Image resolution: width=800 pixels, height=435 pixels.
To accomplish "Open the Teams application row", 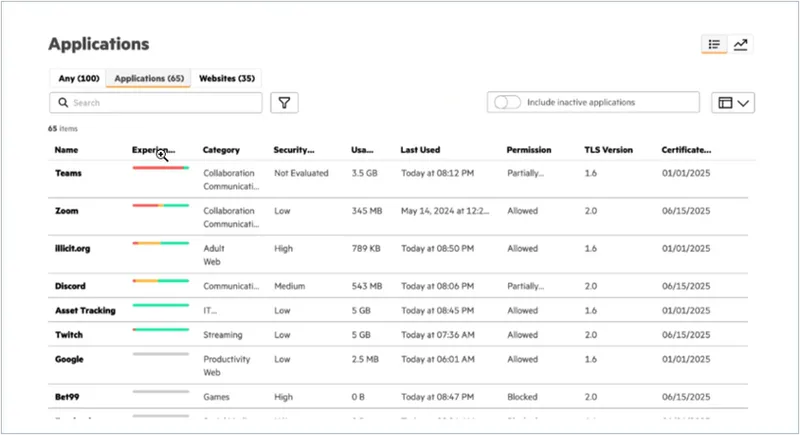I will 398,180.
